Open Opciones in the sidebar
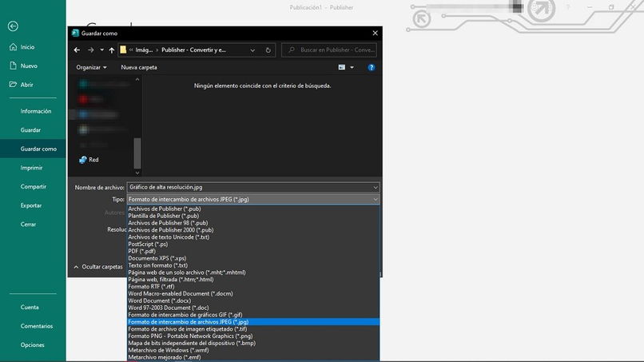 click(33, 345)
